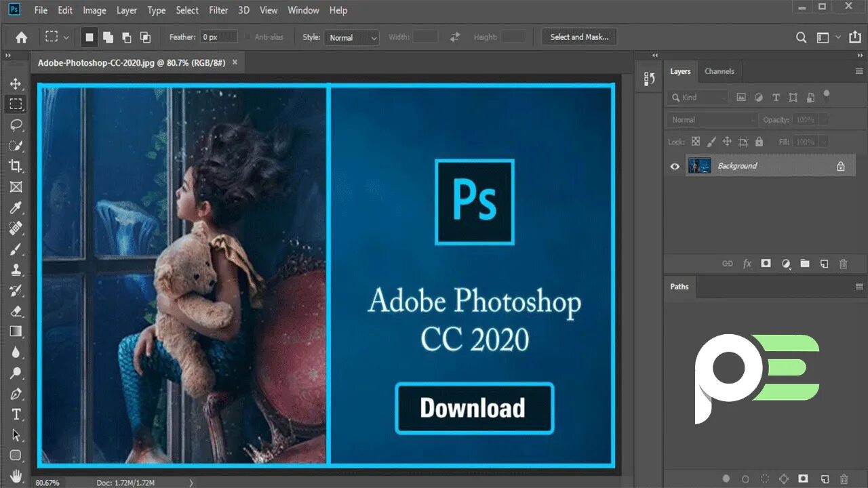Activate the Horizontal Type tool
Screen dimensions: 868x488
(x=16, y=414)
